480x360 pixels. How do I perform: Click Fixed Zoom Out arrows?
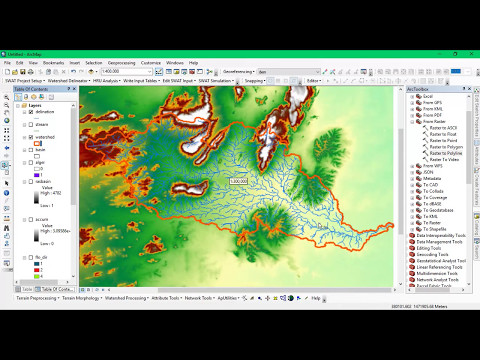click(x=6, y=138)
